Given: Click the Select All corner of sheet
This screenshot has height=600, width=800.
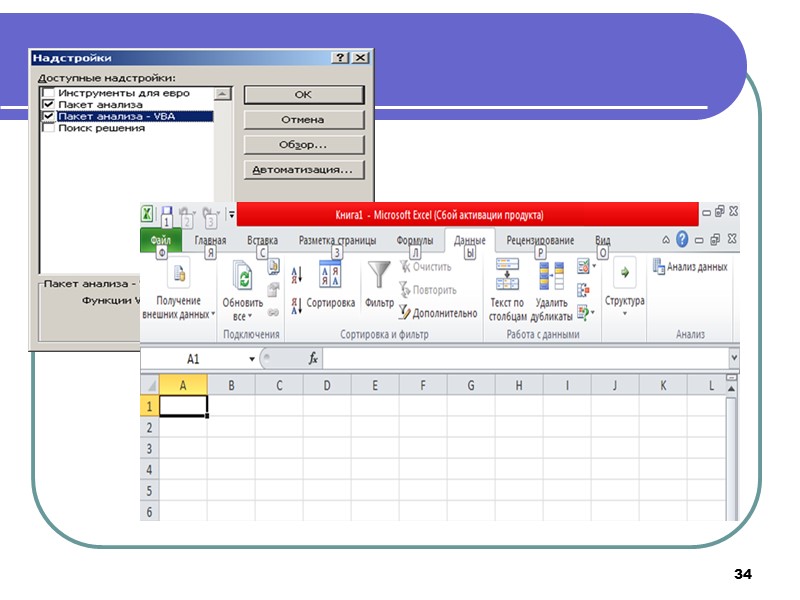Looking at the screenshot, I should click(150, 385).
